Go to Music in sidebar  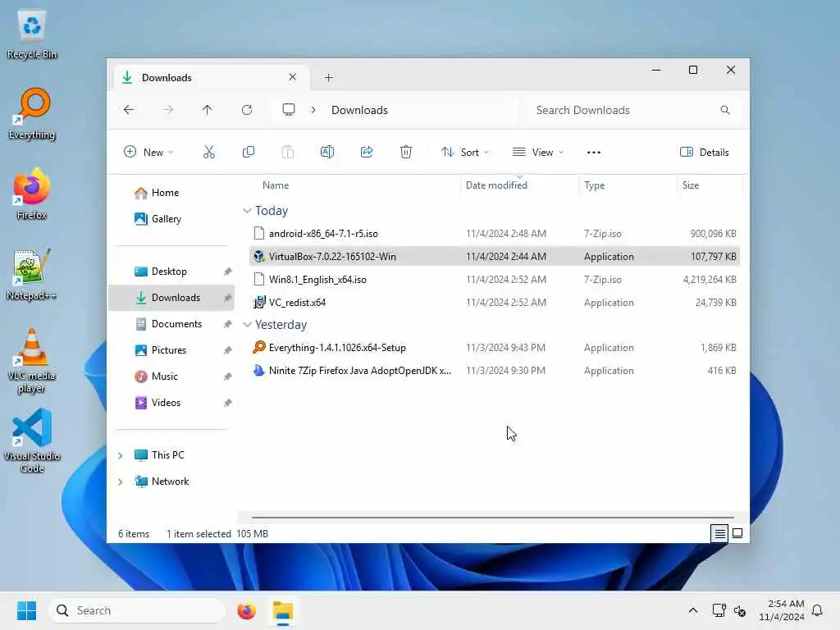coord(171,377)
